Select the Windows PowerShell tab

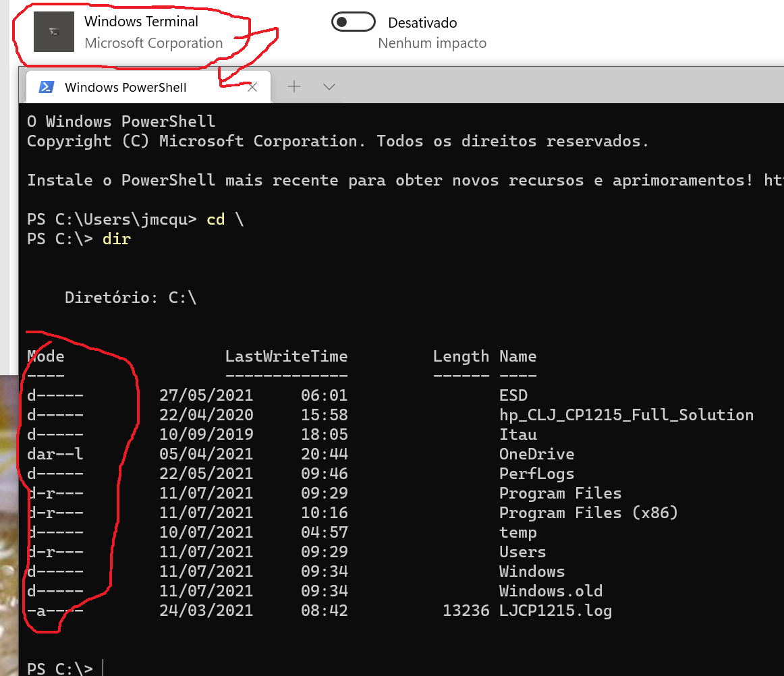pyautogui.click(x=125, y=88)
